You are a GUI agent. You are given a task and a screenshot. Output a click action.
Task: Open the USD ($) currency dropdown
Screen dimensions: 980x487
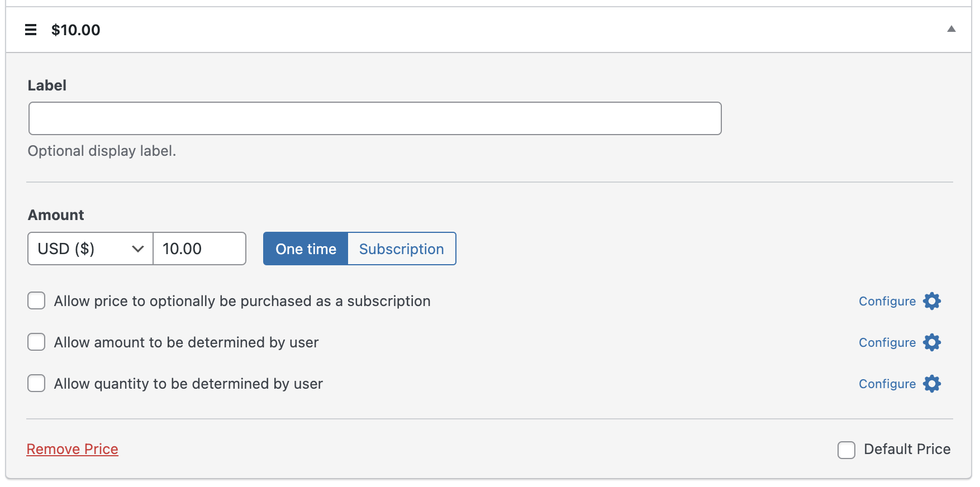coord(90,249)
